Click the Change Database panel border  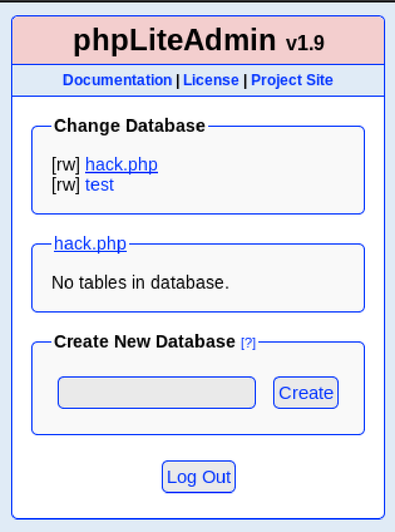[x=197, y=213]
